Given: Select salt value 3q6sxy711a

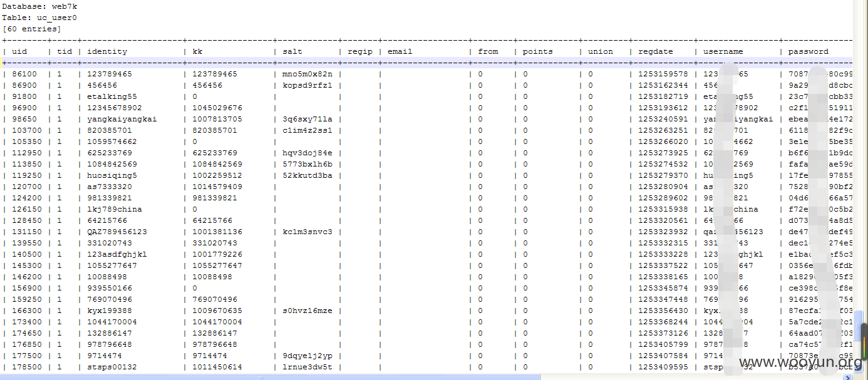Looking at the screenshot, I should (x=307, y=119).
